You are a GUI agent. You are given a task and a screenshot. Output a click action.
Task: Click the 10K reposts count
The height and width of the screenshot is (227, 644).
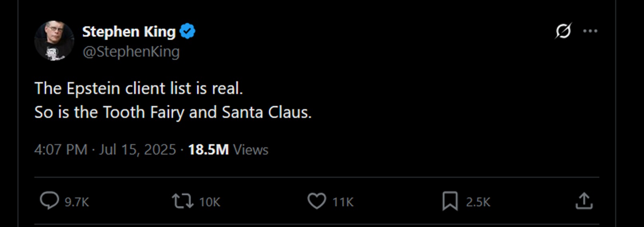point(209,202)
